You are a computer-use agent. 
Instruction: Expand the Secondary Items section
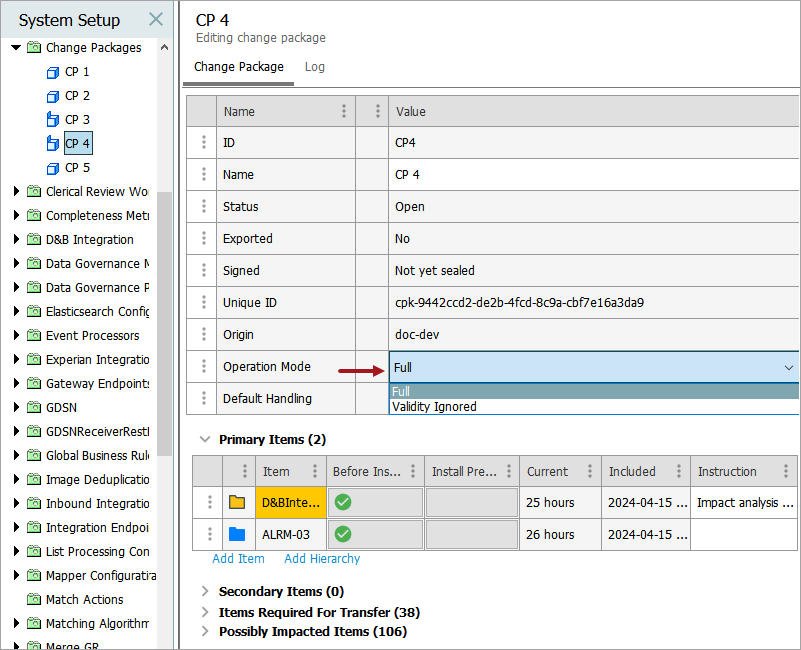coord(205,591)
